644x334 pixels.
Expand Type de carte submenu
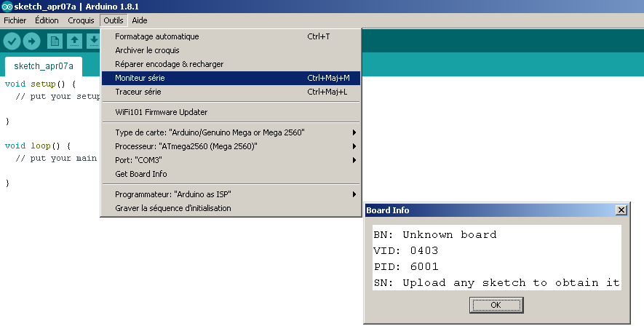[231, 132]
